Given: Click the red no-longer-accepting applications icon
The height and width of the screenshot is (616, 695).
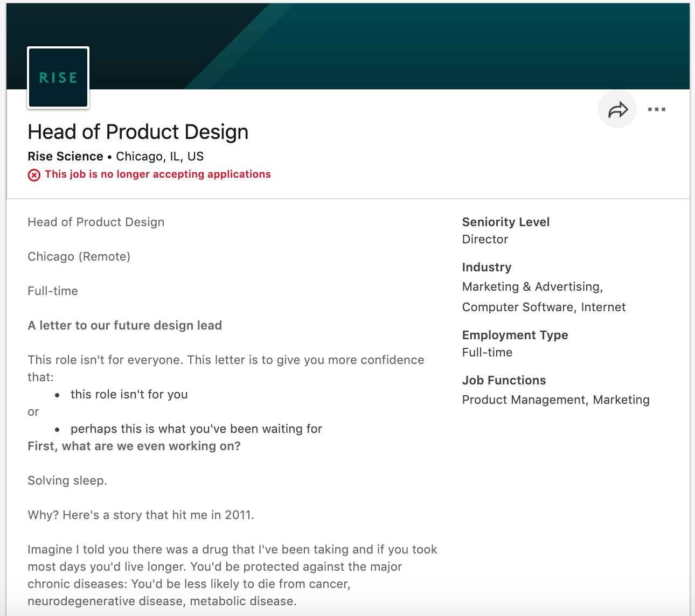Looking at the screenshot, I should pyautogui.click(x=33, y=174).
